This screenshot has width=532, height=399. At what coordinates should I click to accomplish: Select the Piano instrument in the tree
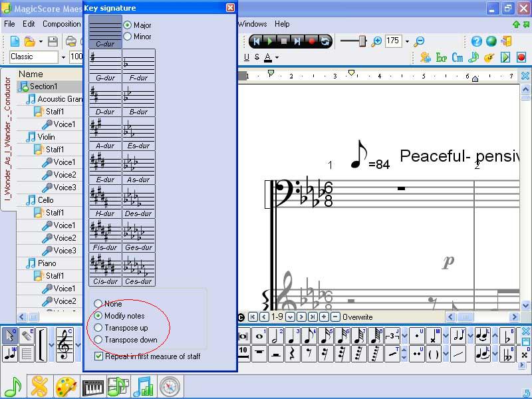coord(47,263)
